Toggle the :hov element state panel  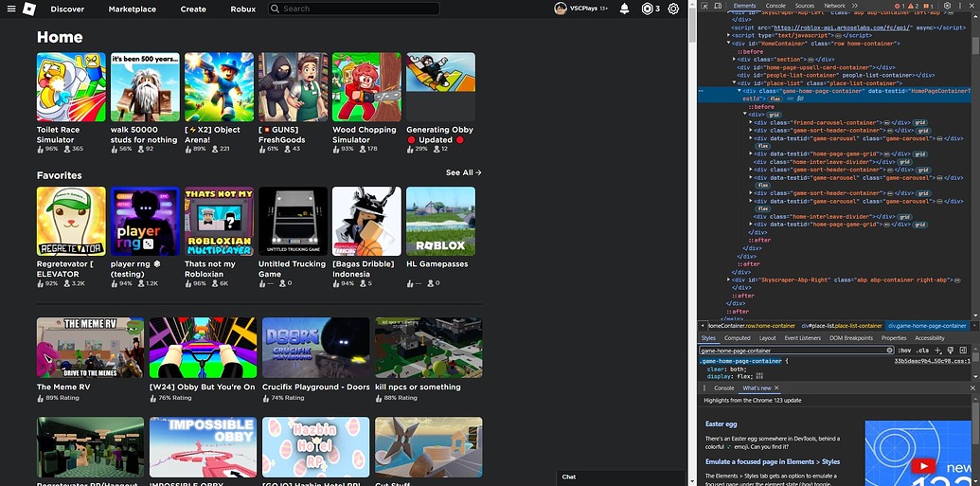pyautogui.click(x=904, y=351)
